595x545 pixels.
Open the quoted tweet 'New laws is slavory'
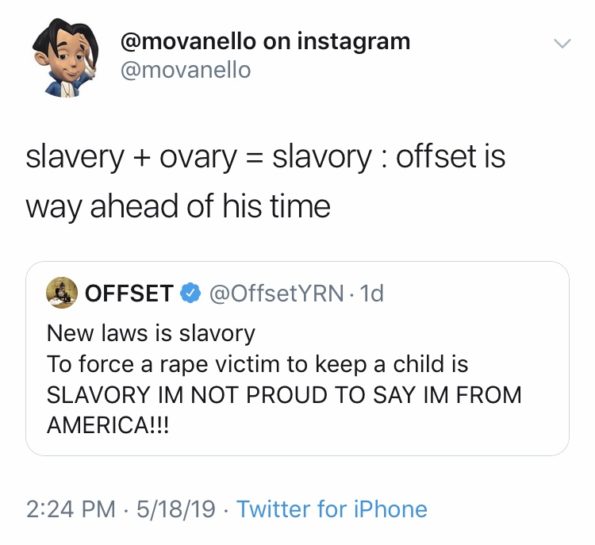pyautogui.click(x=151, y=334)
